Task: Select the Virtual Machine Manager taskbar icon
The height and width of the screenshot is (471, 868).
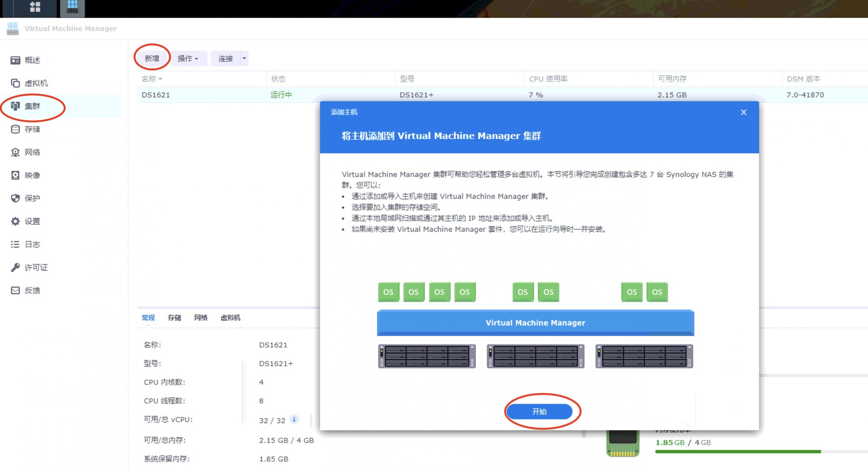Action: click(72, 7)
